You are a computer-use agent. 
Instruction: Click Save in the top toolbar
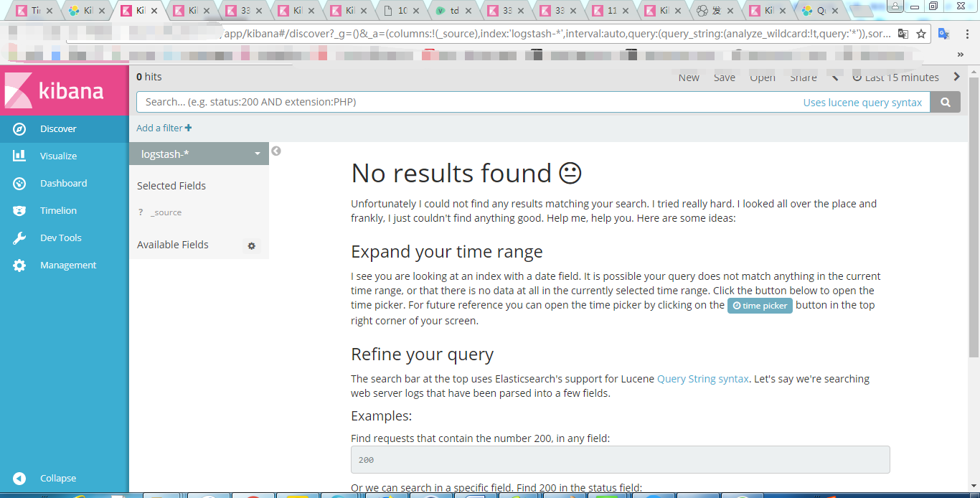click(x=725, y=77)
